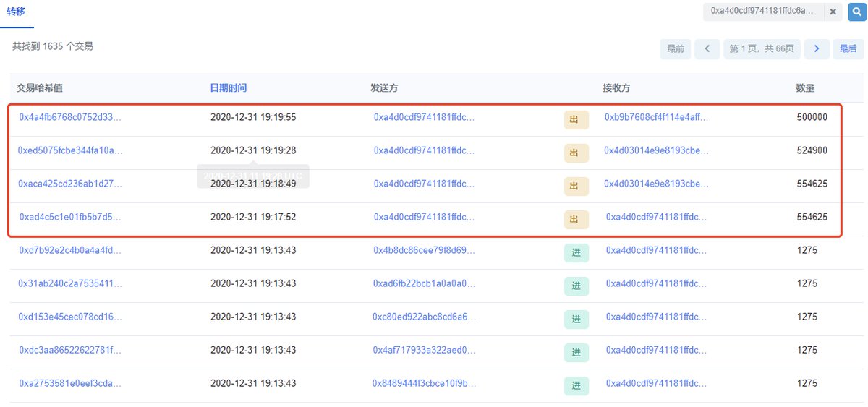Click the 第 1 页，共 66页 page indicator

(x=762, y=48)
